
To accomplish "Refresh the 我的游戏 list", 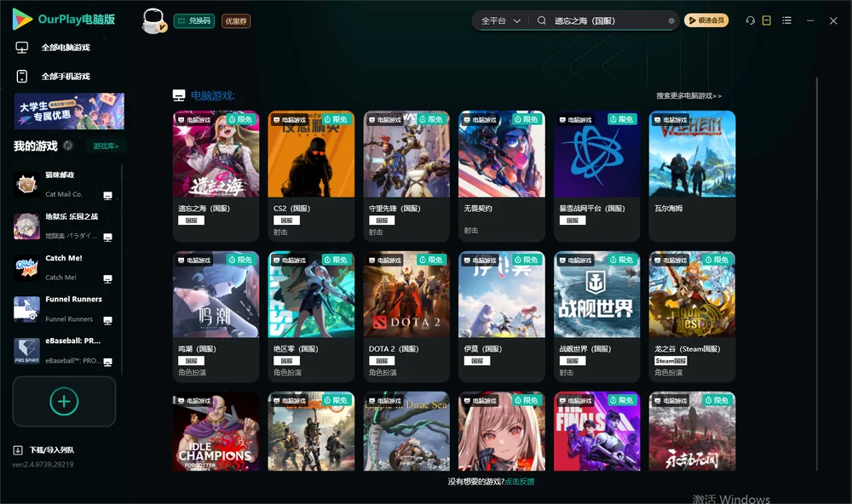I will click(x=68, y=146).
